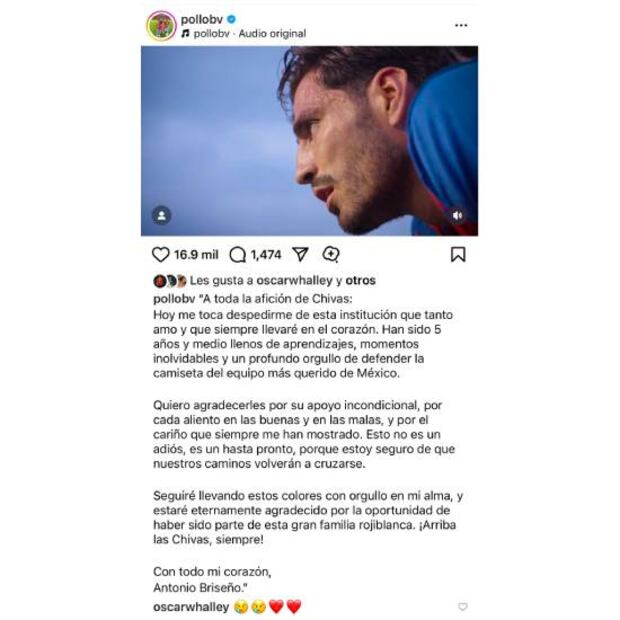Open the 1,474 comments count
Screen dimensions: 620x620
266,255
